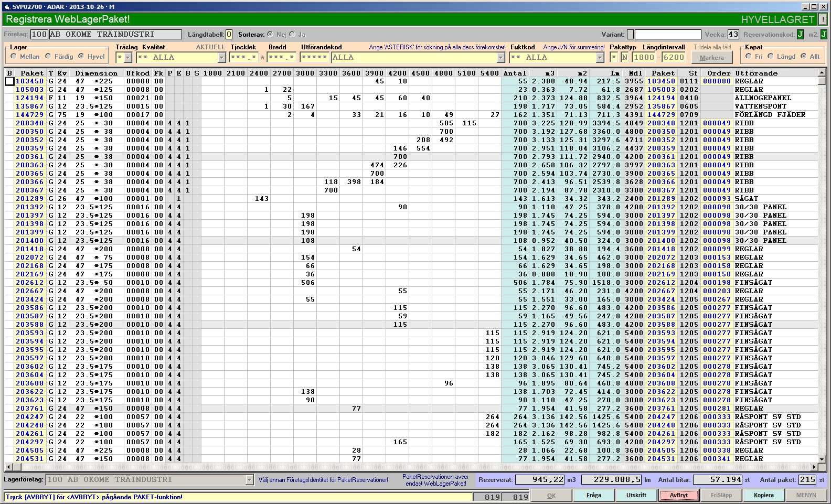831x504 pixels.
Task: Click the Reservationskod field
Action: [800, 34]
